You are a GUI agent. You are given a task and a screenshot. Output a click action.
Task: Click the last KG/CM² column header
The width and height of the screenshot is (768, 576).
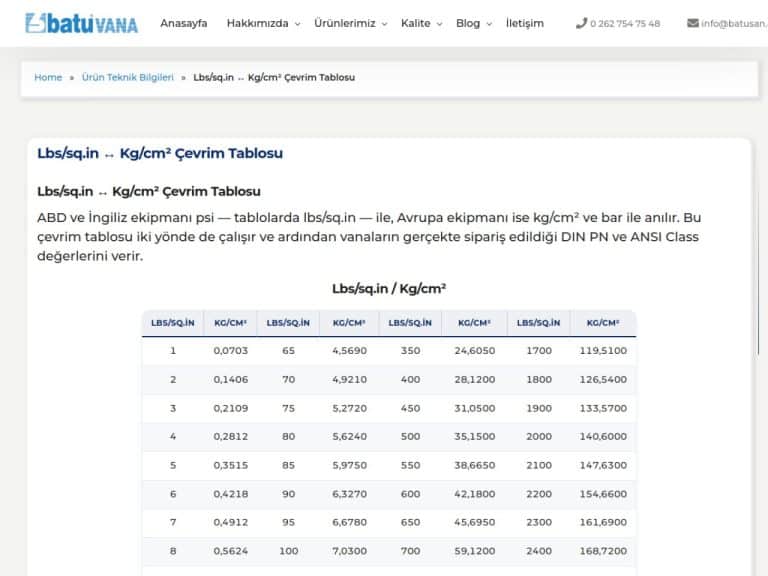tap(603, 323)
